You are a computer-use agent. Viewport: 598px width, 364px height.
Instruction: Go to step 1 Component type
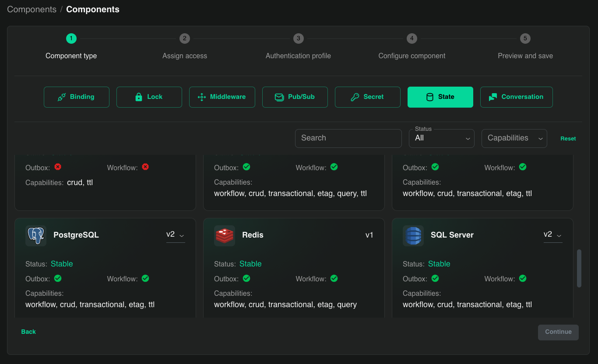coord(71,47)
